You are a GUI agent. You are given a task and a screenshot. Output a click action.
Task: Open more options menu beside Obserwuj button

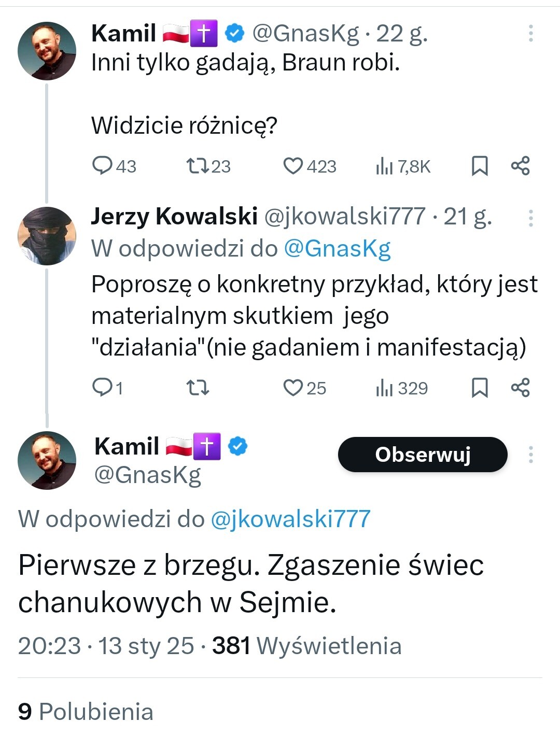tap(530, 455)
